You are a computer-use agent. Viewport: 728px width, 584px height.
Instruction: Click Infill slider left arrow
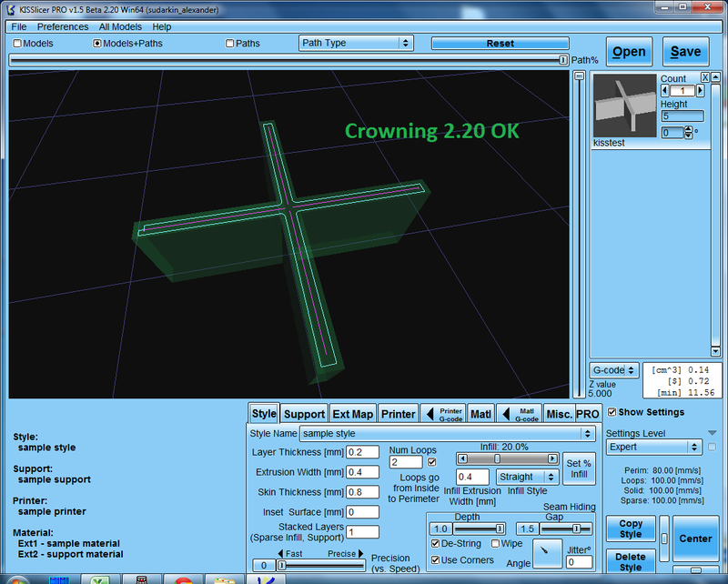(x=462, y=458)
